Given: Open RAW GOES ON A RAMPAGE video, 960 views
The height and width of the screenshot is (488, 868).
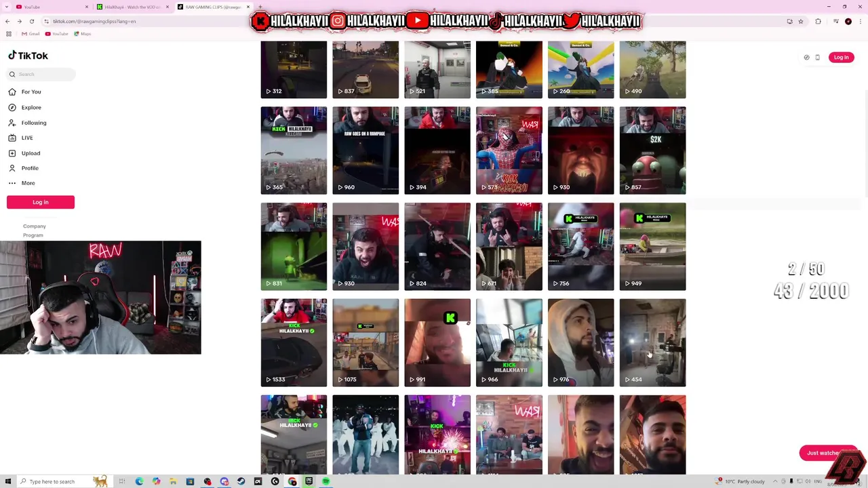Looking at the screenshot, I should [366, 150].
